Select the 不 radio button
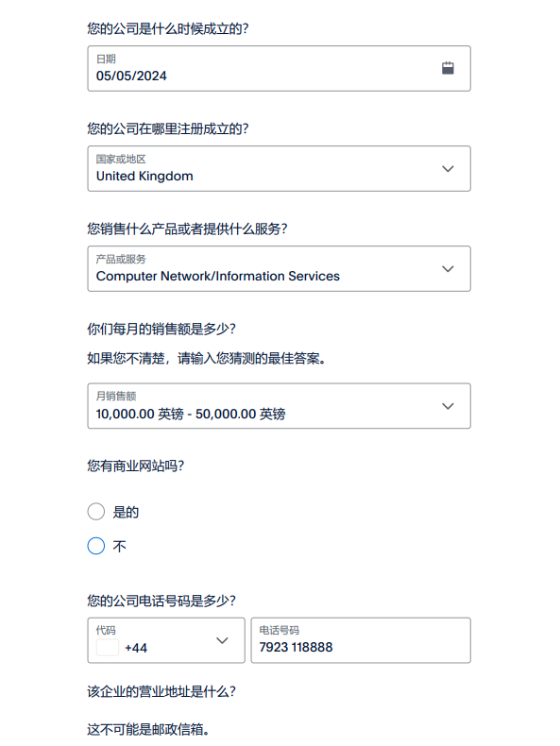560x746 pixels. tap(96, 546)
